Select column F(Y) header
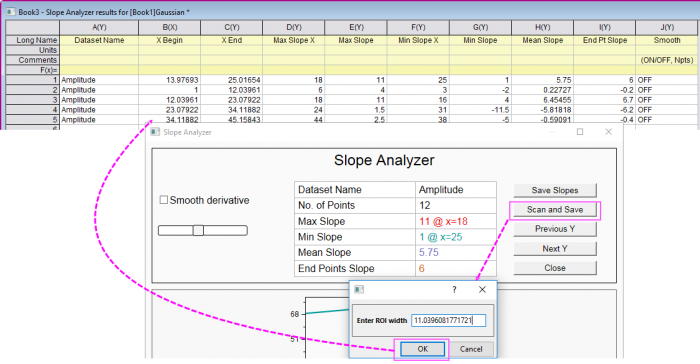700x364 pixels. (418, 27)
